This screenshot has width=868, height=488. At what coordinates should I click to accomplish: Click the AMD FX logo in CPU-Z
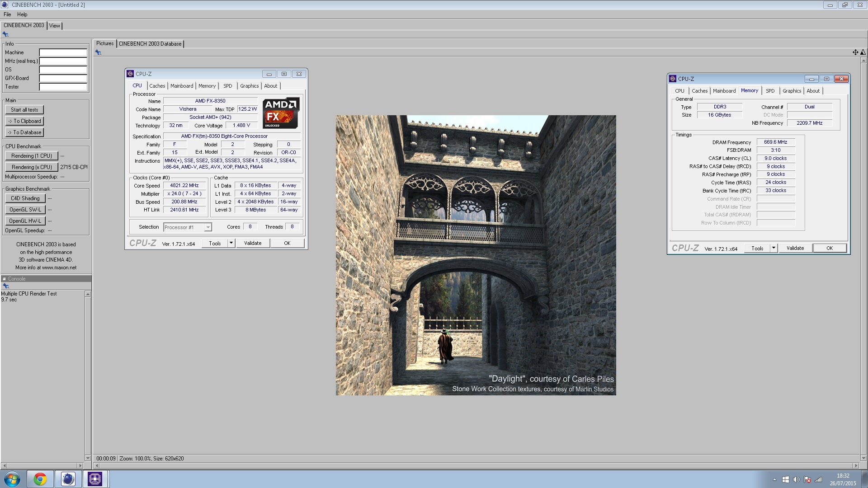(281, 113)
